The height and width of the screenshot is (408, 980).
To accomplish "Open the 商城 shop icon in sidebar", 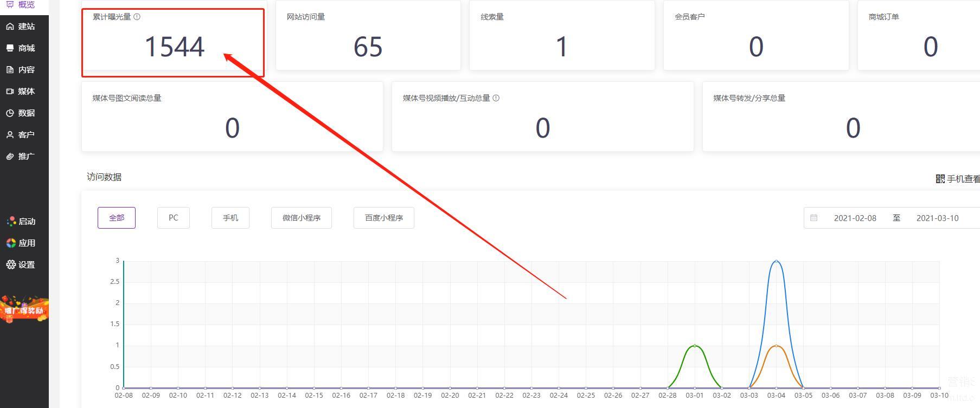I will pos(10,48).
